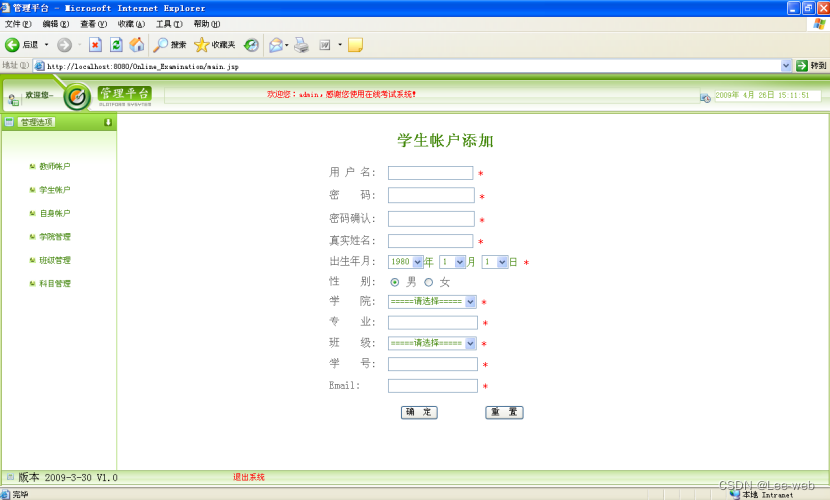830x500 pixels.
Task: Print the page with printer icon
Action: click(301, 45)
